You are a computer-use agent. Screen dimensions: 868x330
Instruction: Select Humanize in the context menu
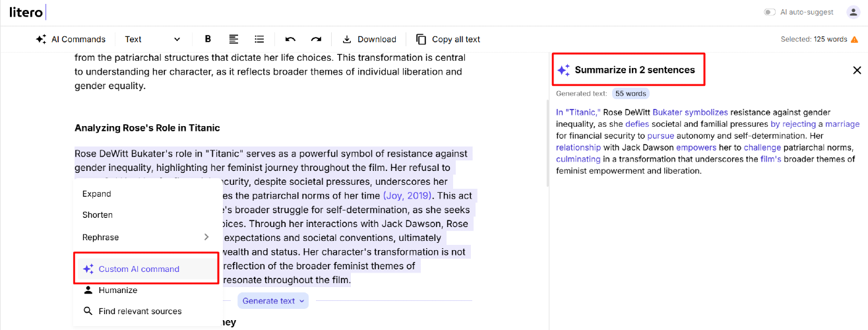[x=117, y=290]
